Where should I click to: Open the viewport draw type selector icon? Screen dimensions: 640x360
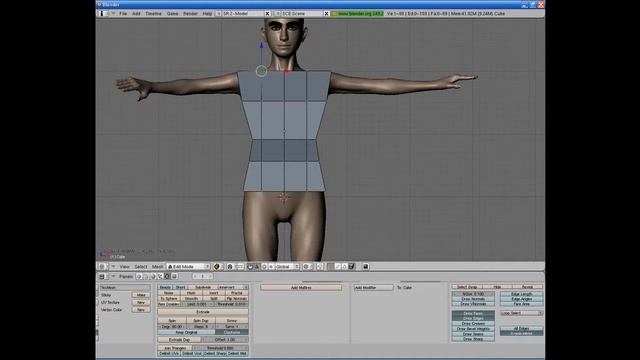(x=216, y=267)
